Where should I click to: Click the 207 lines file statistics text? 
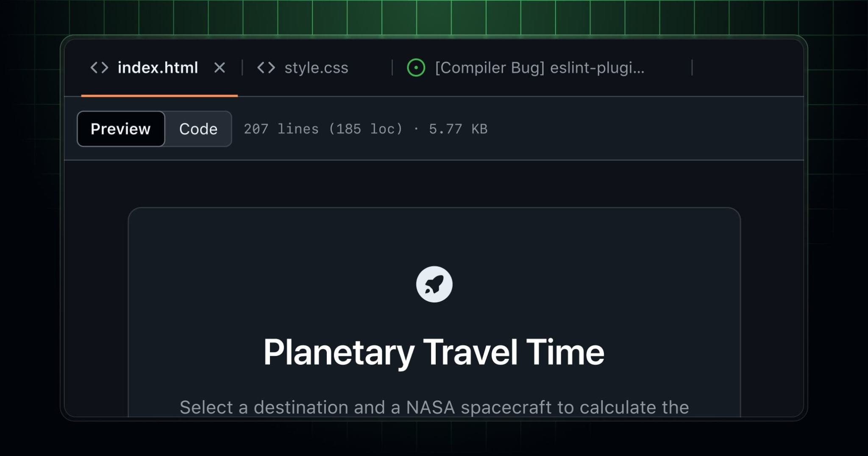click(366, 129)
